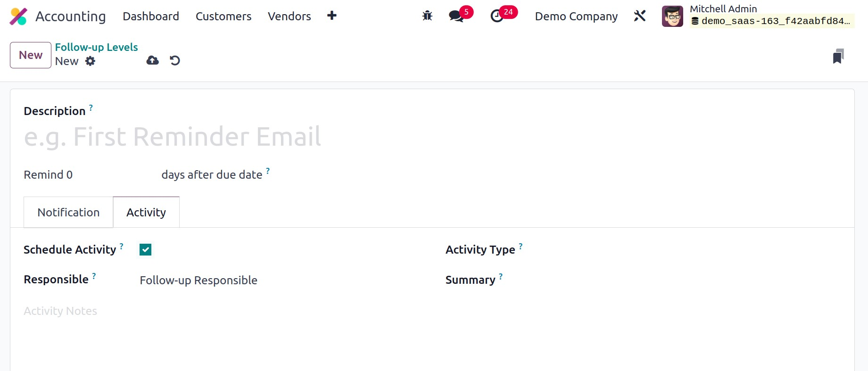Discard changes with the undo arrow icon
The image size is (868, 371).
(x=175, y=60)
